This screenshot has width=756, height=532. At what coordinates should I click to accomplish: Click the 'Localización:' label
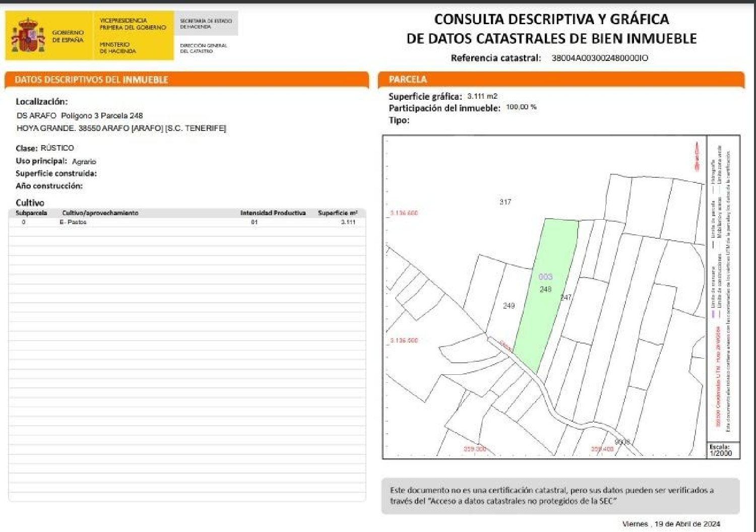(41, 102)
